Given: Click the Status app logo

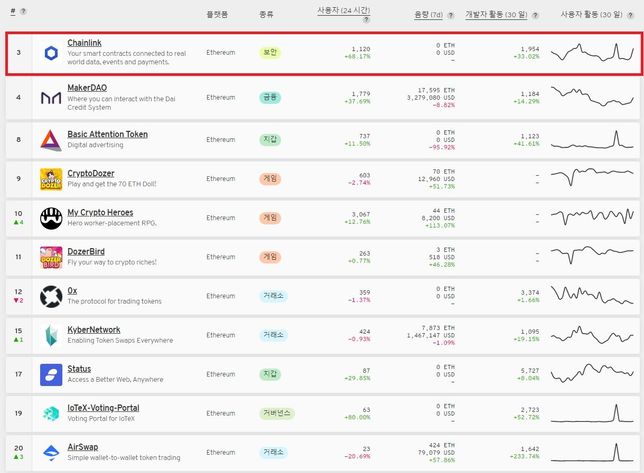Looking at the screenshot, I should click(51, 374).
